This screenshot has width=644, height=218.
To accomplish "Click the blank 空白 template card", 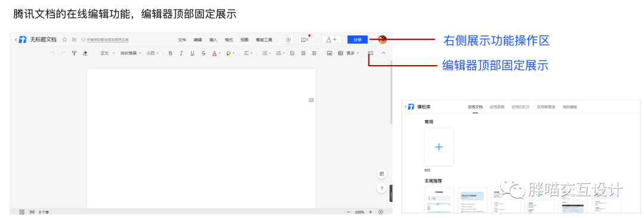I will (x=439, y=147).
